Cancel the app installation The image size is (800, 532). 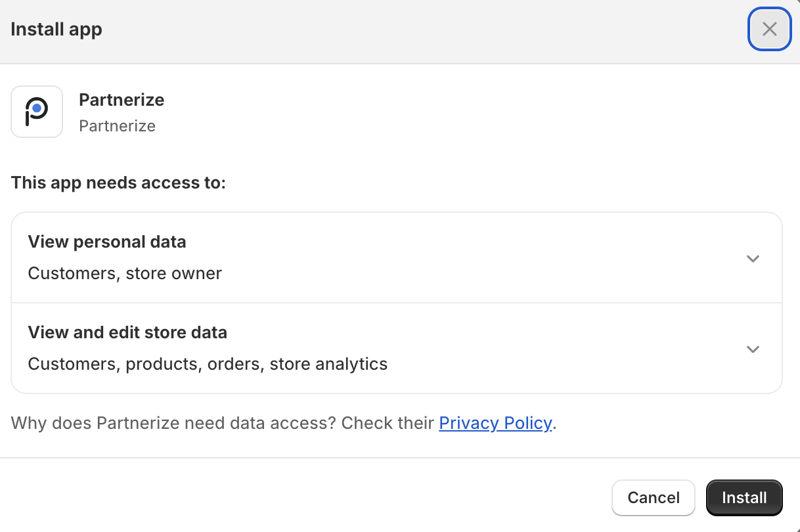654,498
